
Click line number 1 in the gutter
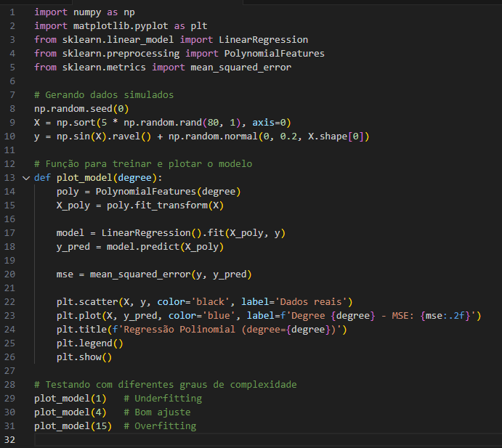12,12
